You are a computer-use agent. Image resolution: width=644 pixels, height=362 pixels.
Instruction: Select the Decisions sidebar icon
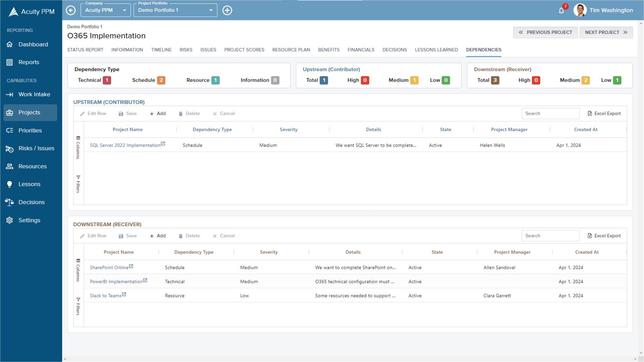click(9, 202)
